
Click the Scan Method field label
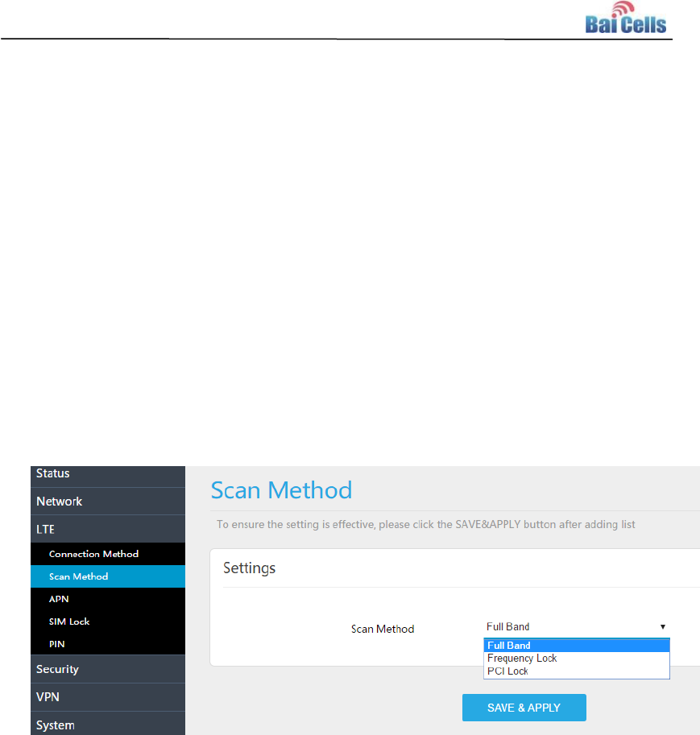click(x=383, y=629)
